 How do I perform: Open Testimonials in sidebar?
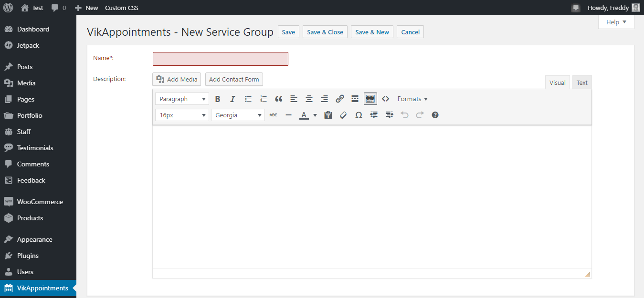pyautogui.click(x=38, y=148)
